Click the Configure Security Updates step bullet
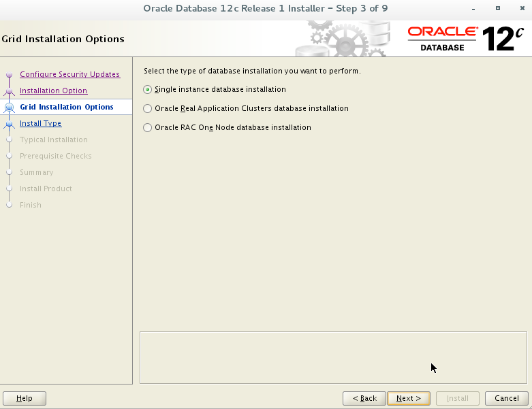This screenshot has width=532, height=409. click(9, 75)
